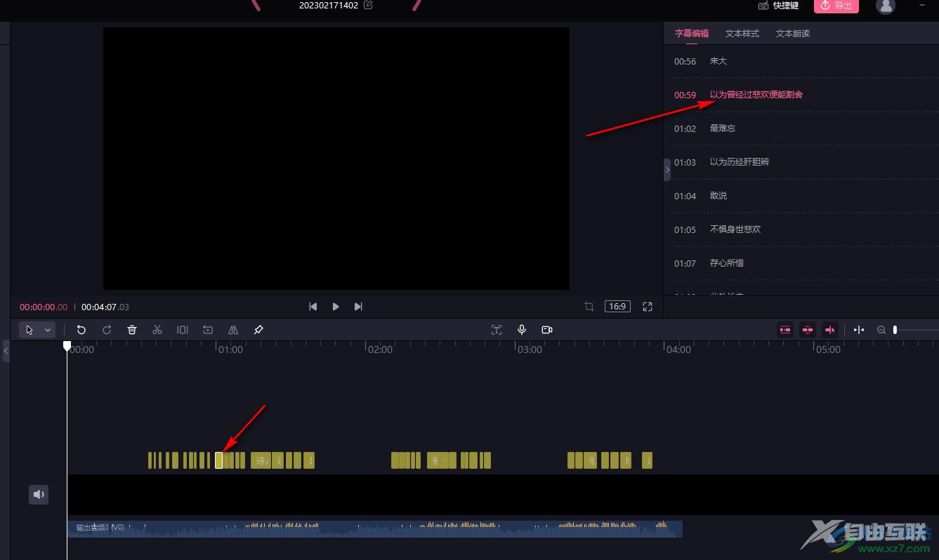Viewport: 939px width, 560px height.
Task: Redo the last undone action
Action: coord(107,330)
